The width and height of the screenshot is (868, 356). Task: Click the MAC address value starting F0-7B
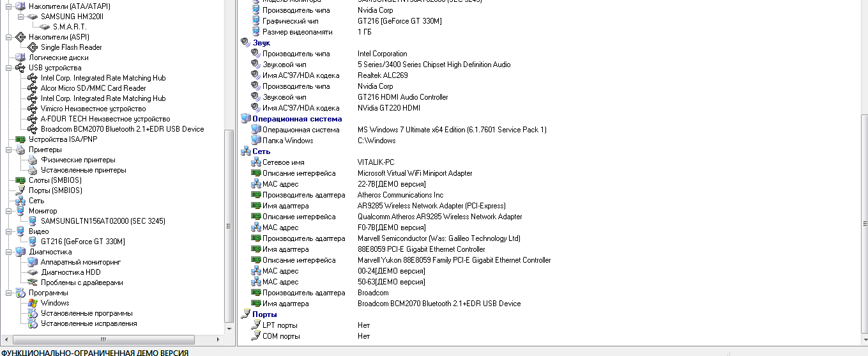pos(392,228)
